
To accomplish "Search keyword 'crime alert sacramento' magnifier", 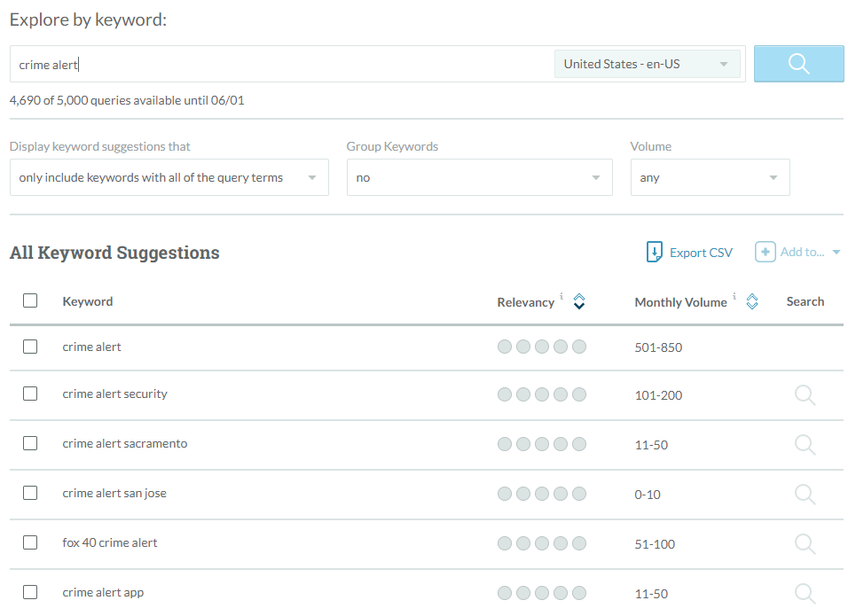I will 805,445.
